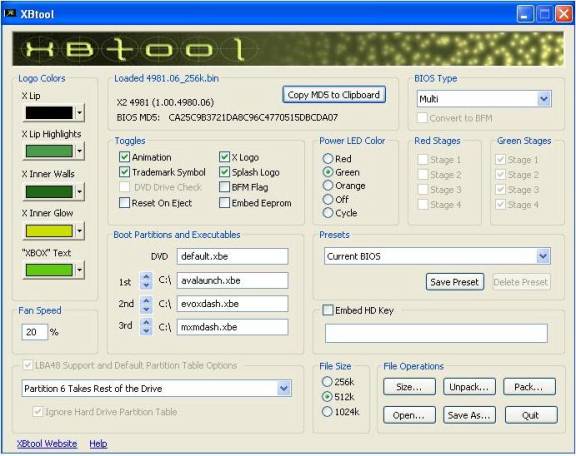
Task: Click the XBtool title bar app icon
Action: [x=10, y=13]
